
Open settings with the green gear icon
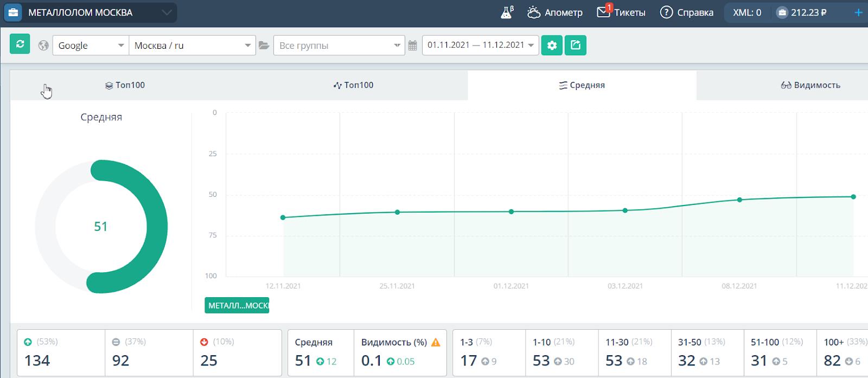coord(552,45)
